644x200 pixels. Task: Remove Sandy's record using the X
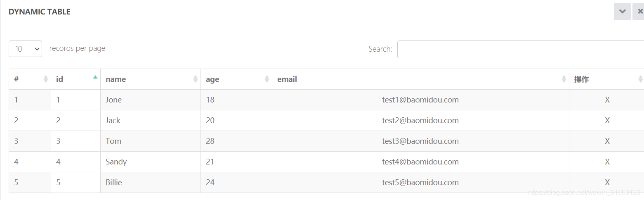pos(607,162)
